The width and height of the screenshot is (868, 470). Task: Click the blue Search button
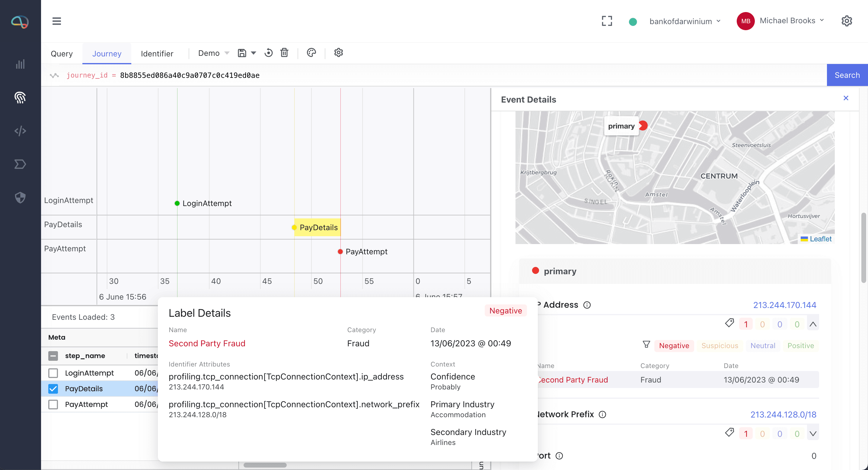pyautogui.click(x=847, y=75)
